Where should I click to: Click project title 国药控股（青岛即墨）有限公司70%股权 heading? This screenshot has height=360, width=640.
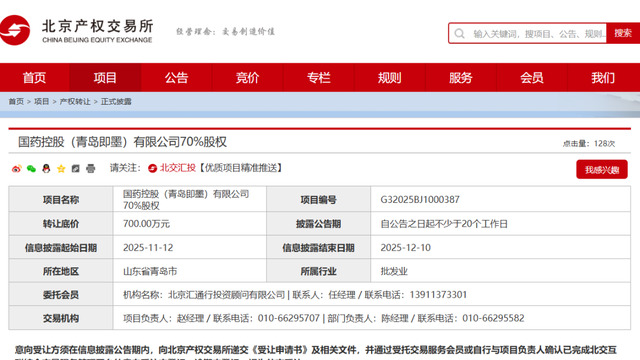[x=122, y=142]
